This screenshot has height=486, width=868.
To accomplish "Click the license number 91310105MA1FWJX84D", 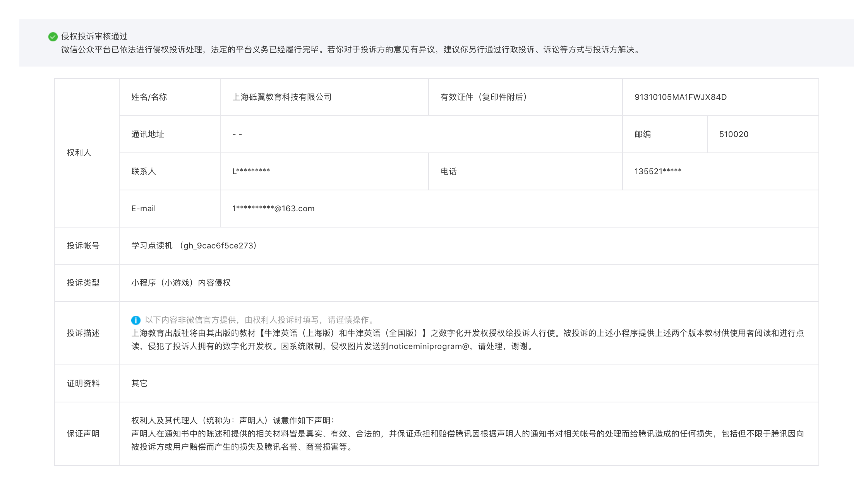I will (x=680, y=97).
